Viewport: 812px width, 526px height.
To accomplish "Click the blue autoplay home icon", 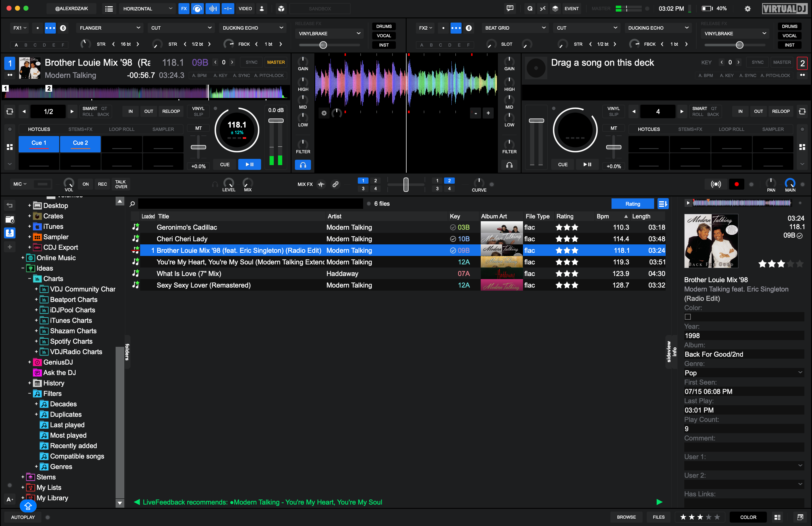I will click(x=28, y=506).
